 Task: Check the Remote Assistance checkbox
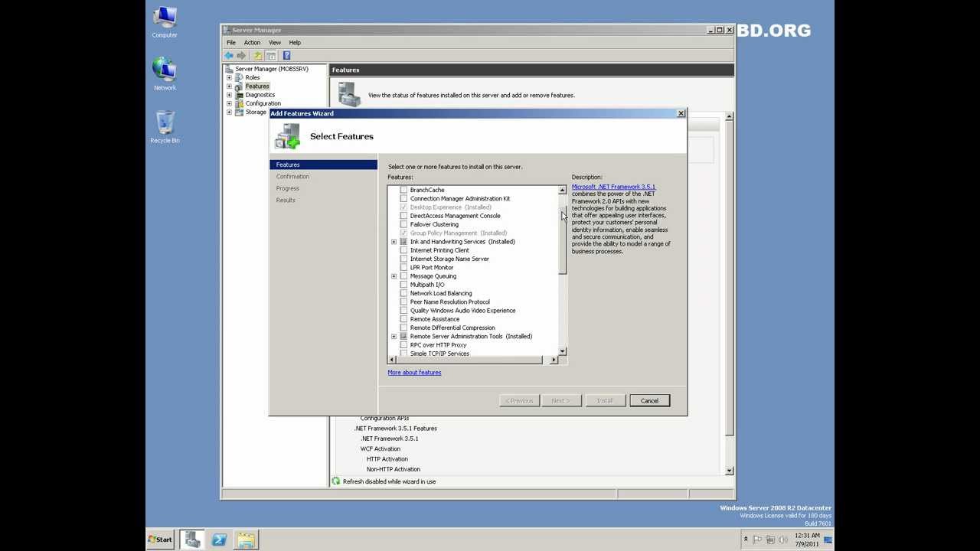[x=403, y=319]
